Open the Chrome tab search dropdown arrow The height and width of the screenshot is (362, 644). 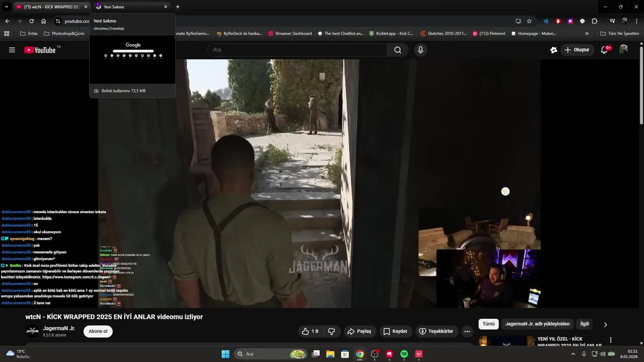click(x=7, y=7)
